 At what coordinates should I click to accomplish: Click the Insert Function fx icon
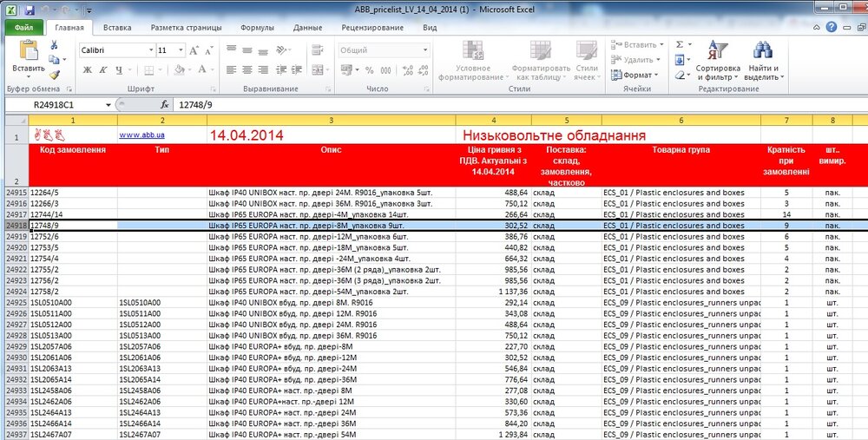coord(164,104)
